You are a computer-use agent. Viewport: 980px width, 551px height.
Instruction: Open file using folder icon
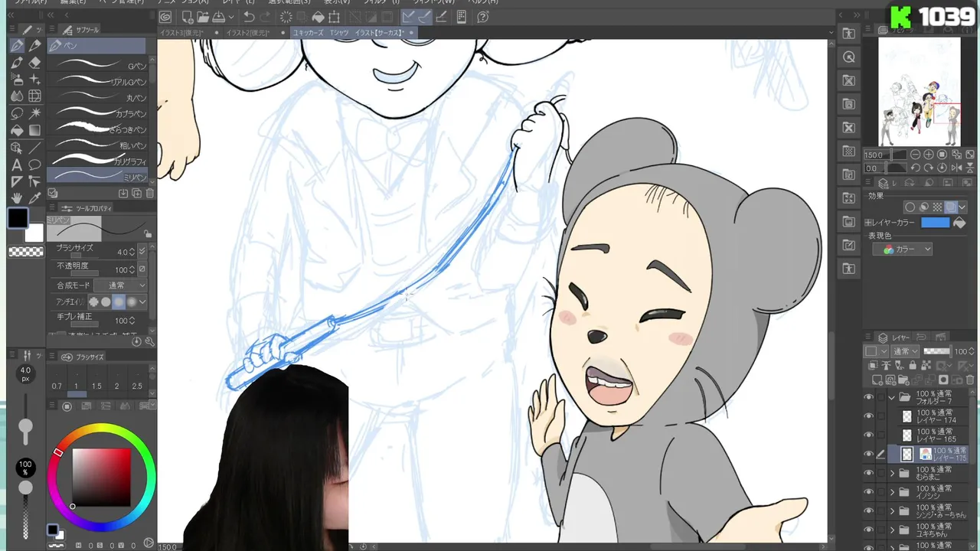point(203,17)
